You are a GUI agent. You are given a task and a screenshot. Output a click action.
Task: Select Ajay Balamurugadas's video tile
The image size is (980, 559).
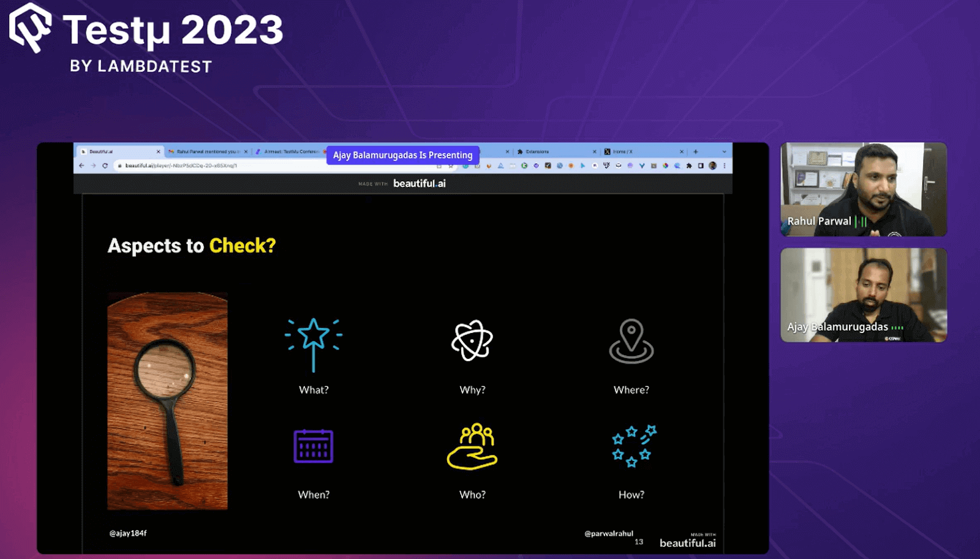864,295
